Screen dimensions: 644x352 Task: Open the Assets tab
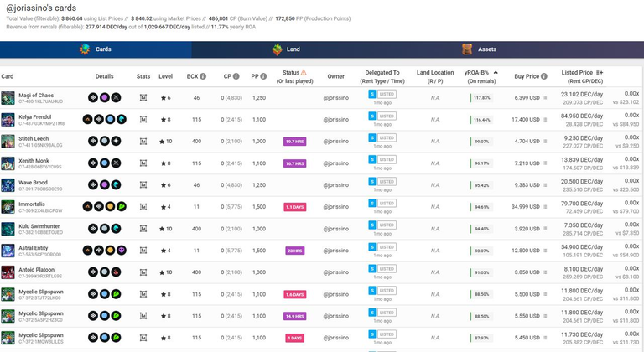coord(479,49)
